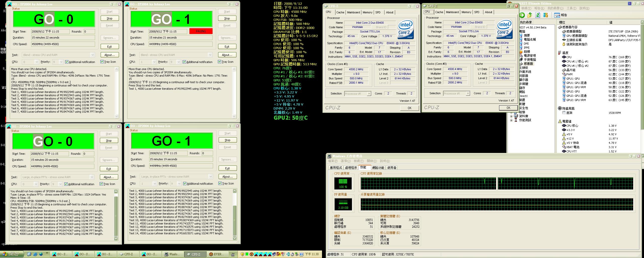Open 網路功能 tab in Task Manager

click(378, 168)
